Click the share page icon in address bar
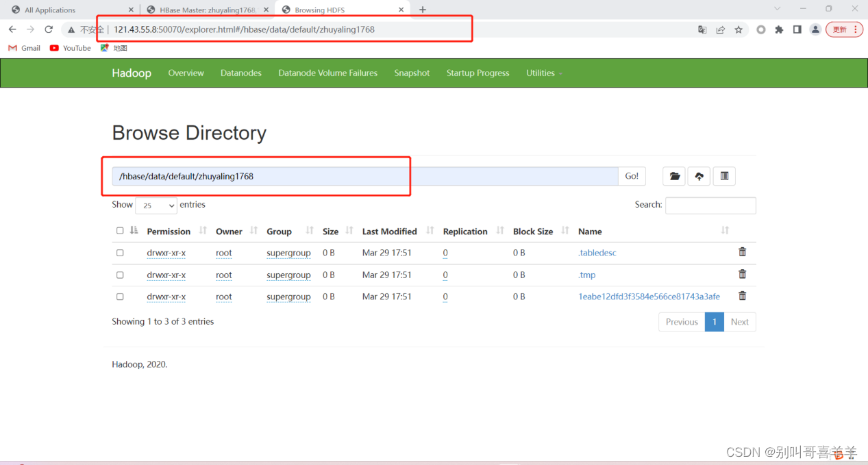 coord(721,29)
